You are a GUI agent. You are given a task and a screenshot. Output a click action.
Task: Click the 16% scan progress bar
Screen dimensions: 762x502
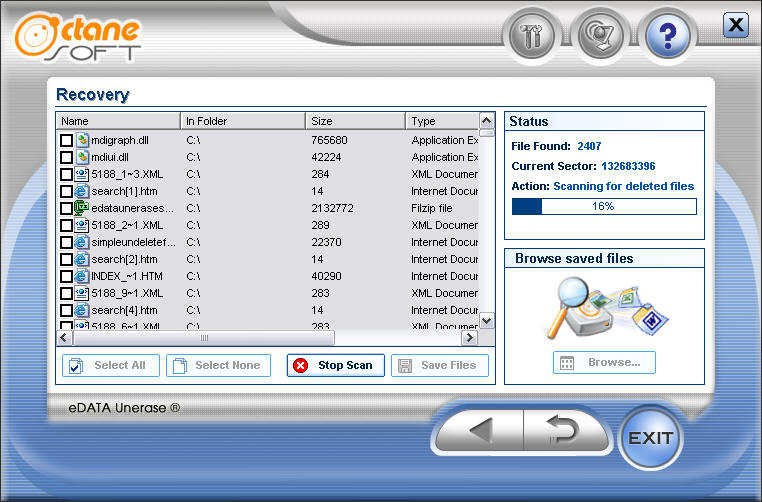click(x=604, y=206)
